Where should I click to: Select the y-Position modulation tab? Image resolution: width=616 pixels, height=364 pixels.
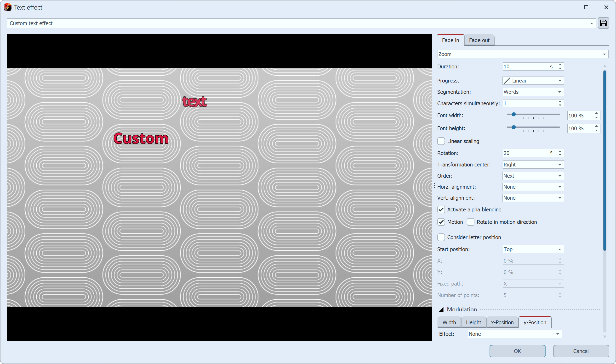tap(534, 322)
